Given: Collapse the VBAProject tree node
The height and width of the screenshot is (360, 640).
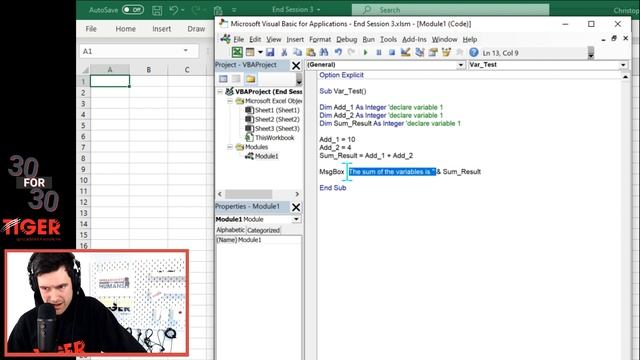Looking at the screenshot, I should point(220,92).
